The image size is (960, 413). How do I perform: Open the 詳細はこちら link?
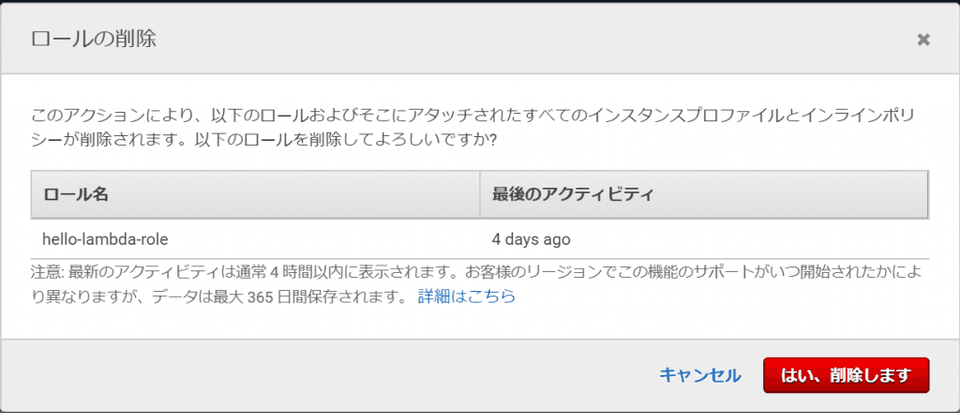(467, 296)
